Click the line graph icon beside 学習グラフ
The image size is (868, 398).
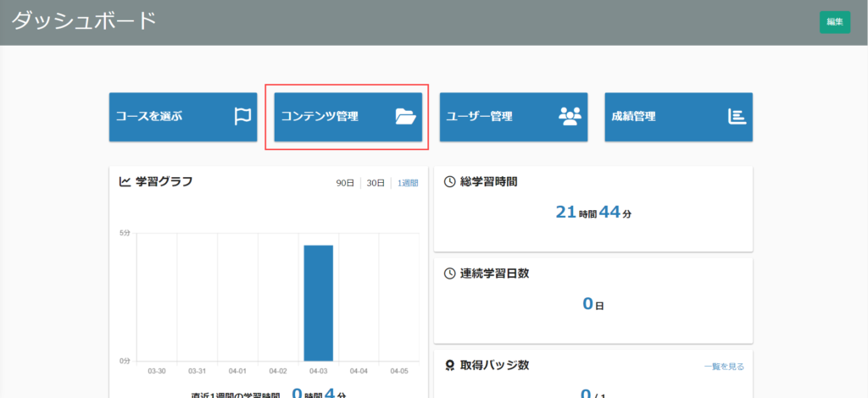tap(125, 181)
